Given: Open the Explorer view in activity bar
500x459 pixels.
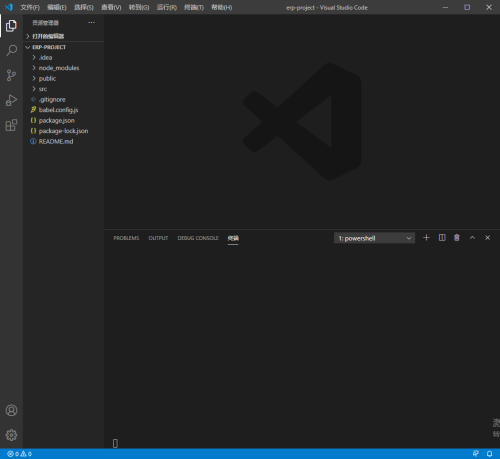Looking at the screenshot, I should pyautogui.click(x=11, y=26).
